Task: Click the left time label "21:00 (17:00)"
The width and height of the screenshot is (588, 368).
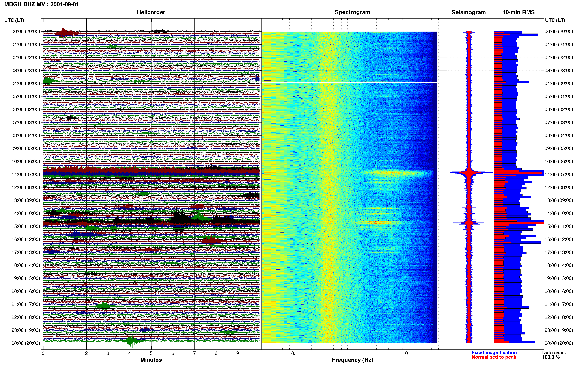Action: click(x=26, y=304)
